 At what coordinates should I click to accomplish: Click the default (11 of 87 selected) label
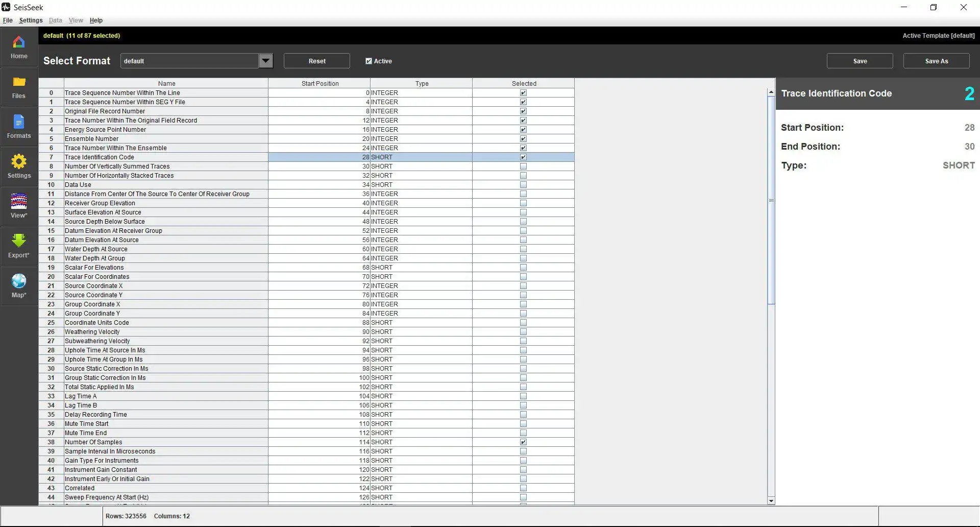click(82, 36)
